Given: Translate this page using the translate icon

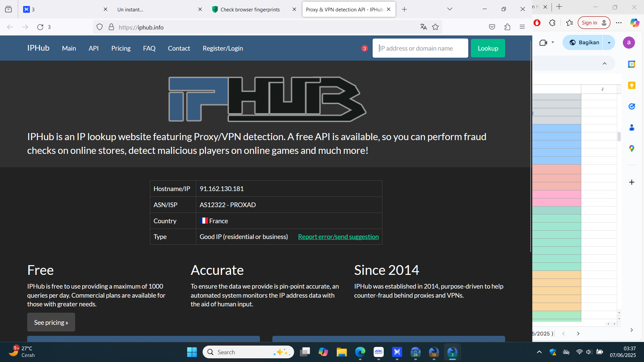Looking at the screenshot, I should point(423,27).
